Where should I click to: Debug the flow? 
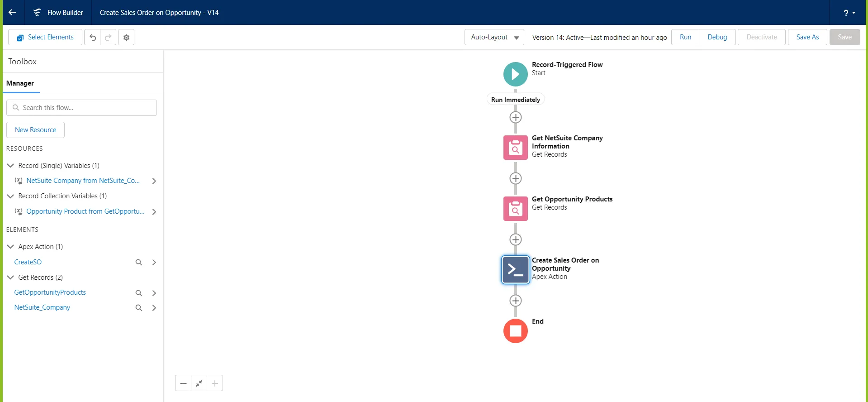click(717, 37)
